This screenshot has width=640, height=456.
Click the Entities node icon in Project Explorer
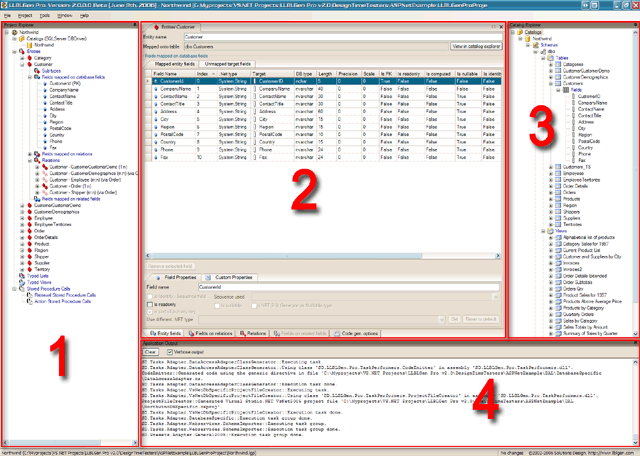point(22,51)
